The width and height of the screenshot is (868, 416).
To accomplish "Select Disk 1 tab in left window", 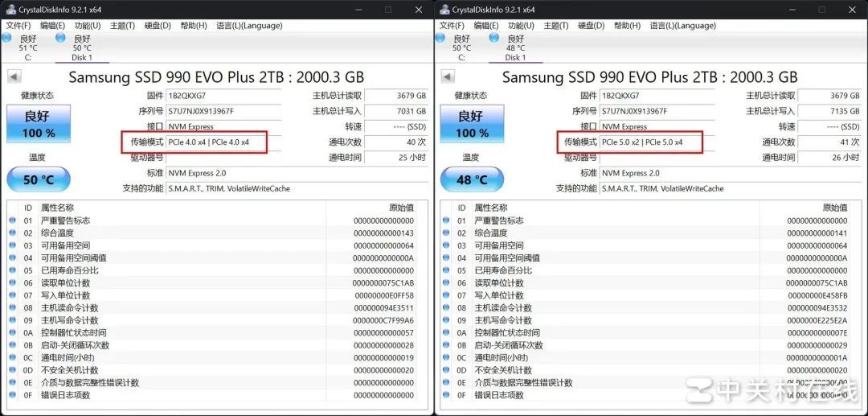I will click(82, 47).
